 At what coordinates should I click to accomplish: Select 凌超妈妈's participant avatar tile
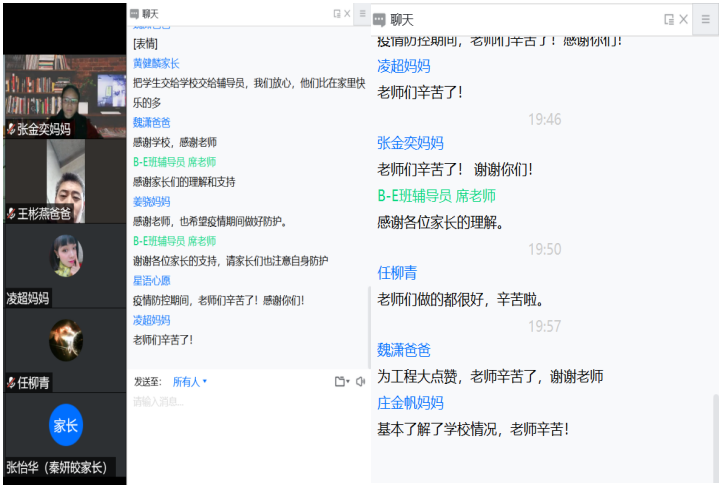[x=65, y=257]
